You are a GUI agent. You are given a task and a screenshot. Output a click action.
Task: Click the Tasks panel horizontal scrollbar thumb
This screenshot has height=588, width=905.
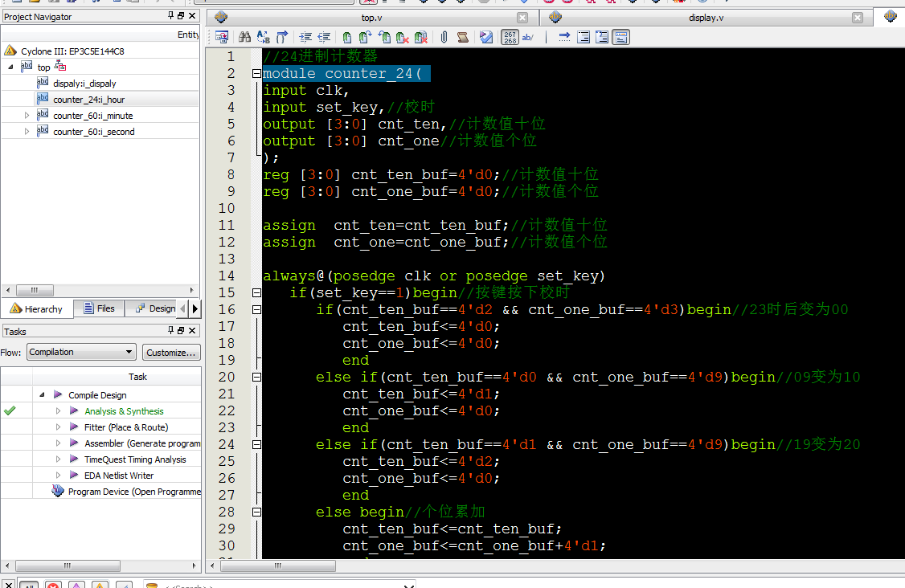pyautogui.click(x=68, y=566)
